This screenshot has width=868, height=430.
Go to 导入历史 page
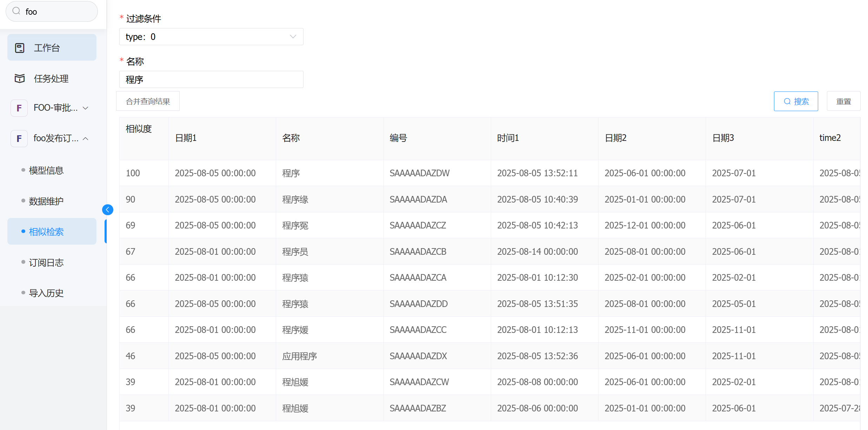pyautogui.click(x=46, y=293)
